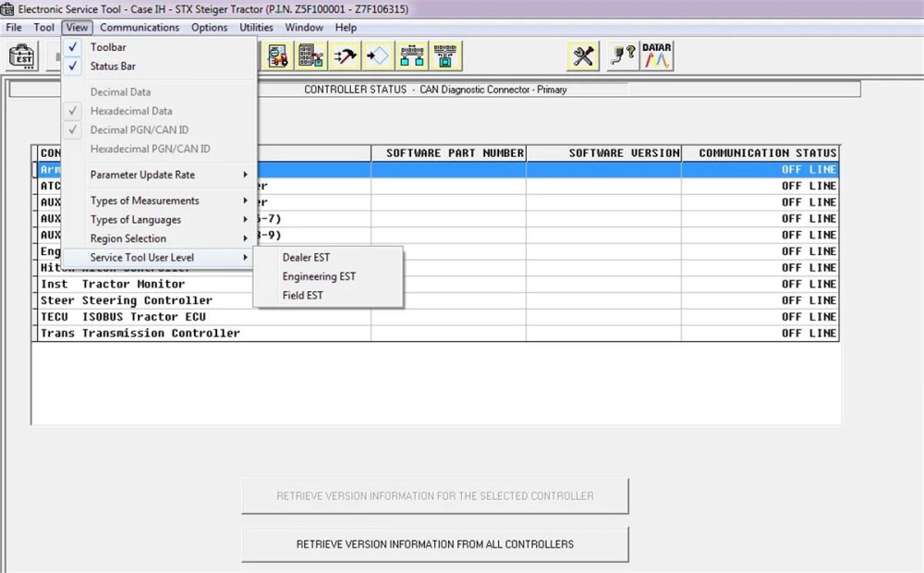The image size is (924, 573).
Task: Click the EST toolbox icon in the toolbar
Action: click(x=24, y=56)
